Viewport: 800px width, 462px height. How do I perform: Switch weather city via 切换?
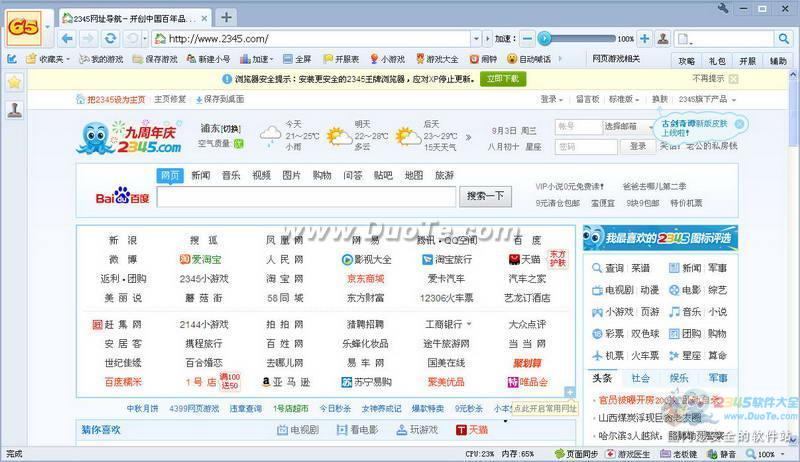(x=232, y=129)
